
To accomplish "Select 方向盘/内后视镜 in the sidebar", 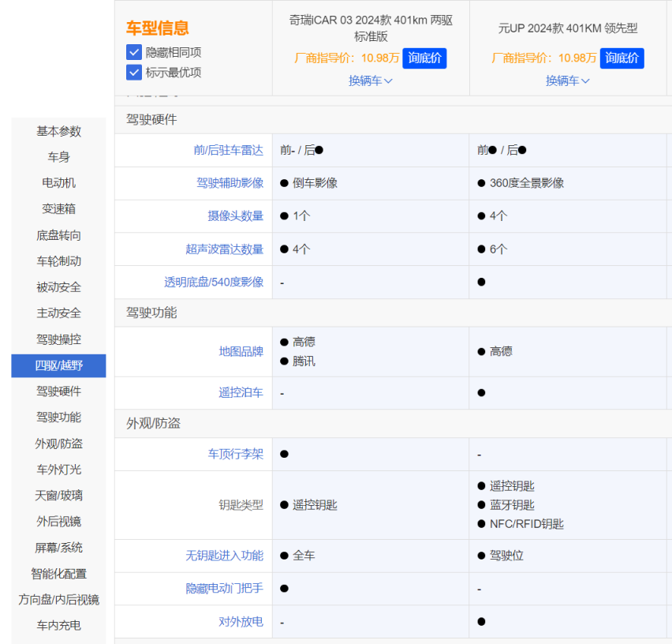I will [58, 599].
